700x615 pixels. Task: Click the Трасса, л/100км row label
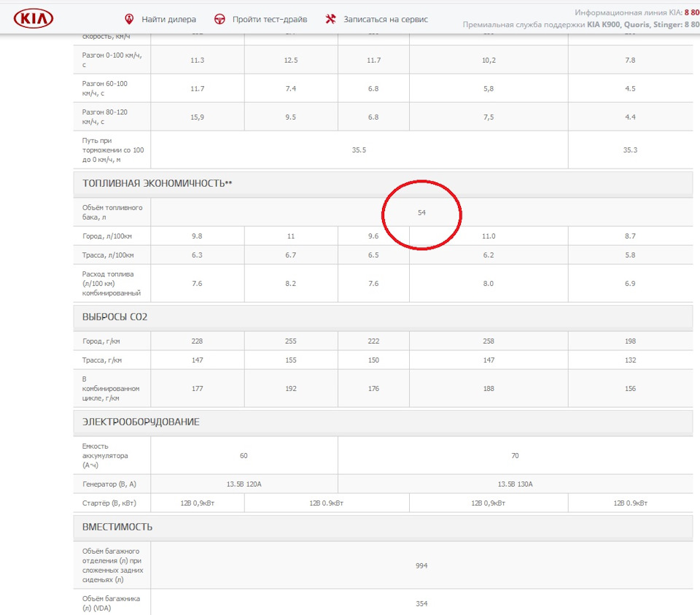(x=108, y=255)
